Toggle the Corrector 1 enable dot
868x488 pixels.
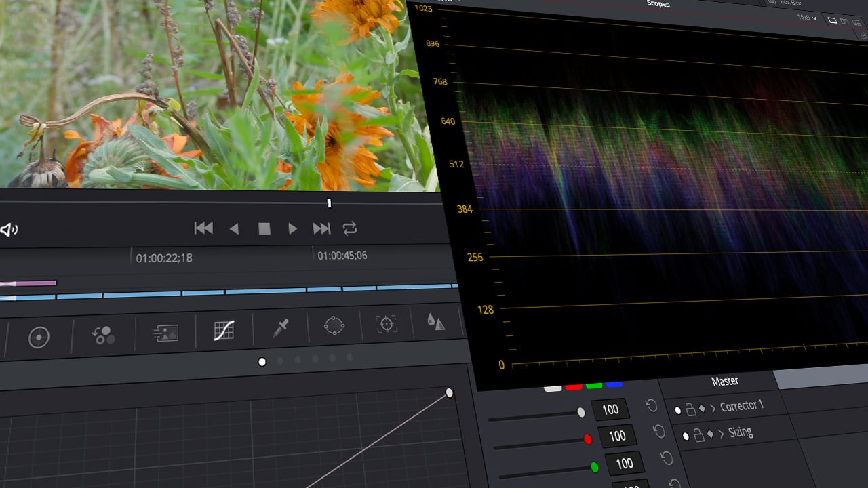click(x=678, y=409)
